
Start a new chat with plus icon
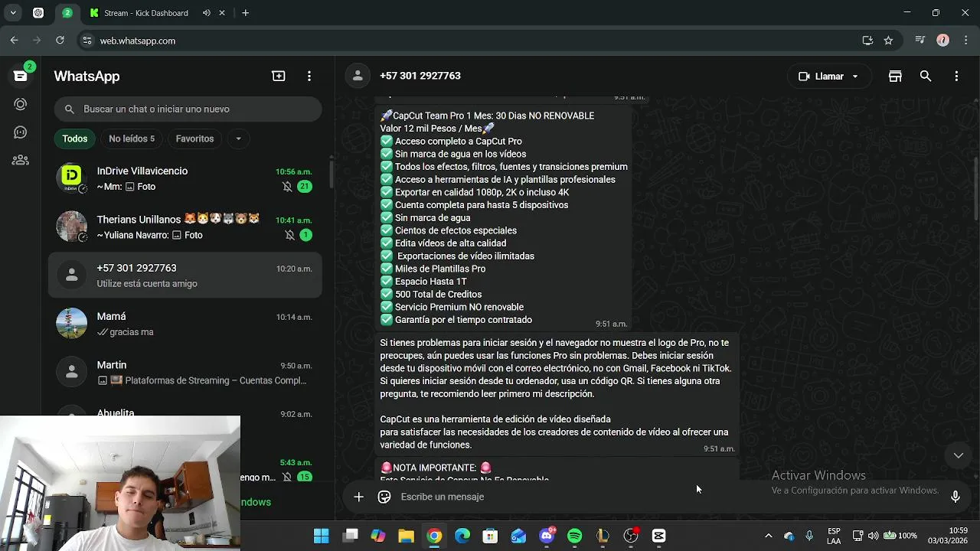point(279,76)
